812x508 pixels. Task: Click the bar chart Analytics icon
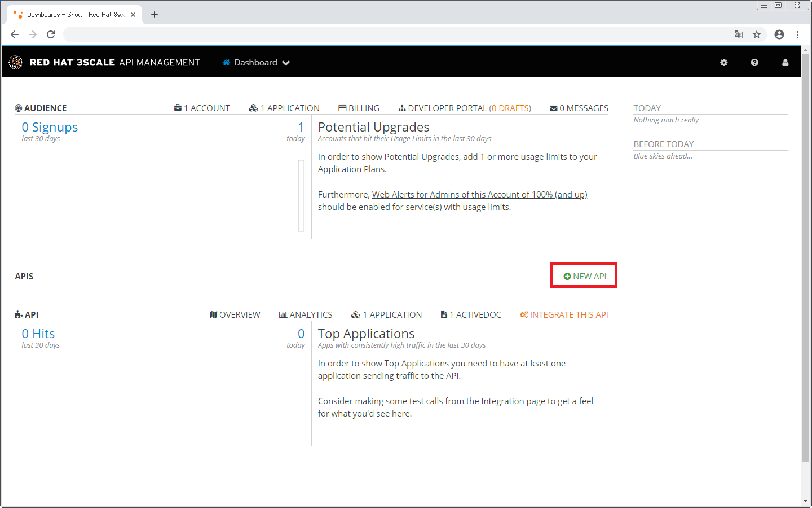[x=283, y=315]
